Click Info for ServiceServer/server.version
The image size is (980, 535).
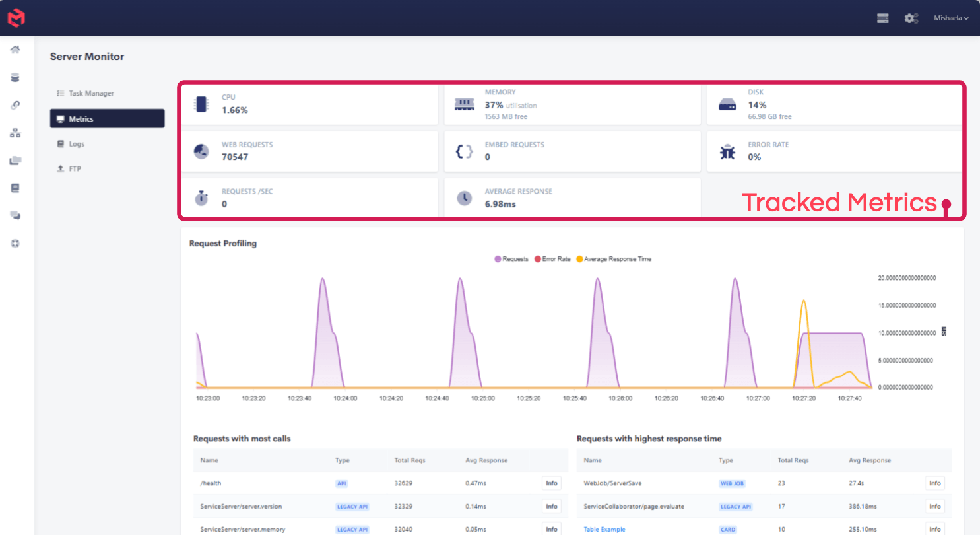pyautogui.click(x=552, y=507)
